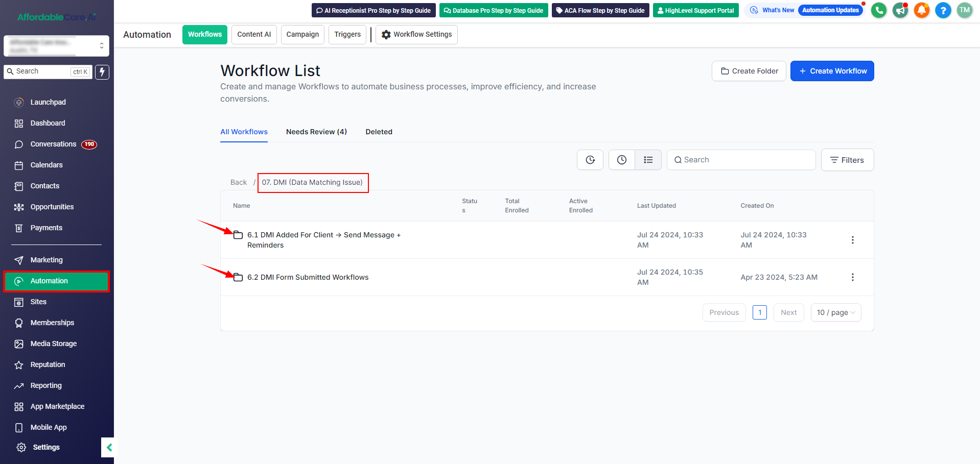The height and width of the screenshot is (464, 980).
Task: Toggle the clock view button
Action: click(x=621, y=160)
